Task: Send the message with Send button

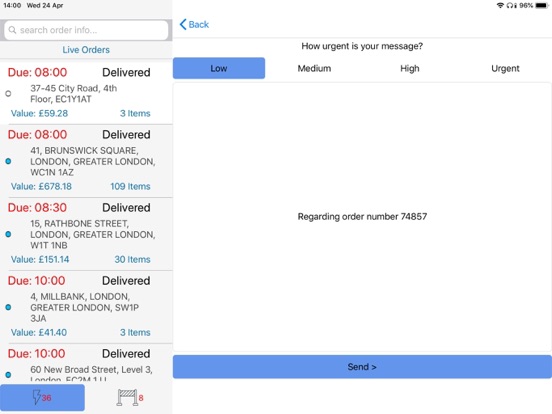Action: (362, 367)
